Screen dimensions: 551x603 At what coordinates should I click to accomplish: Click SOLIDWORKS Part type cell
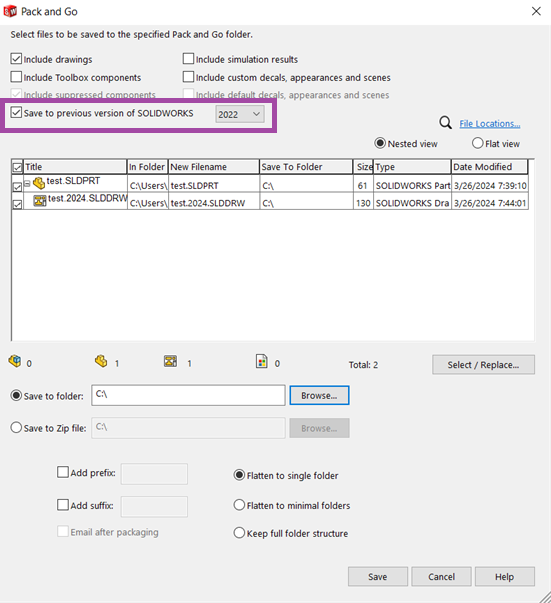coord(412,185)
